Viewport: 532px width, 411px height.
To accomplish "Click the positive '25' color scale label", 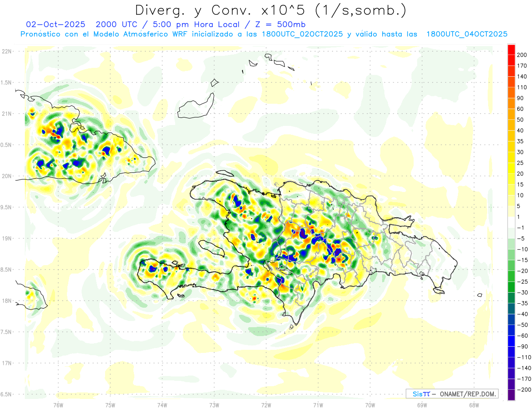I will point(521,163).
